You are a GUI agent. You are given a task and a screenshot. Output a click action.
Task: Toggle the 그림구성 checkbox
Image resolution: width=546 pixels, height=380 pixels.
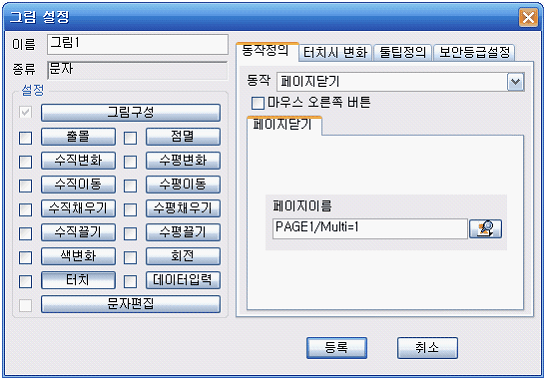[25, 113]
